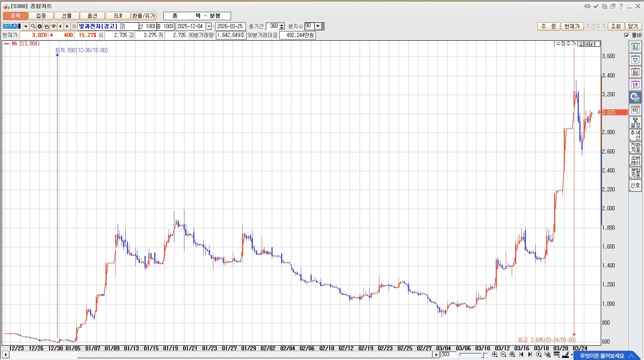The width and height of the screenshot is (644, 360).
Task: Click the 조회 query button
Action: click(x=615, y=26)
